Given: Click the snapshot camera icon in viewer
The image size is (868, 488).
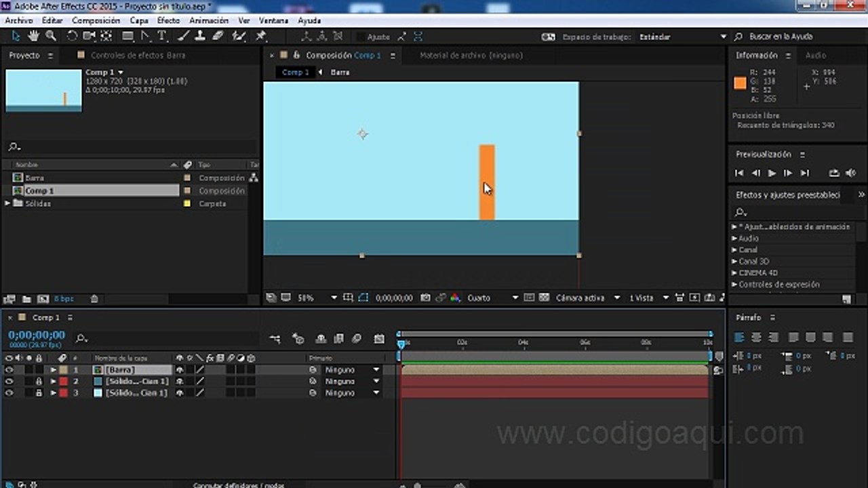Looking at the screenshot, I should pyautogui.click(x=425, y=298).
